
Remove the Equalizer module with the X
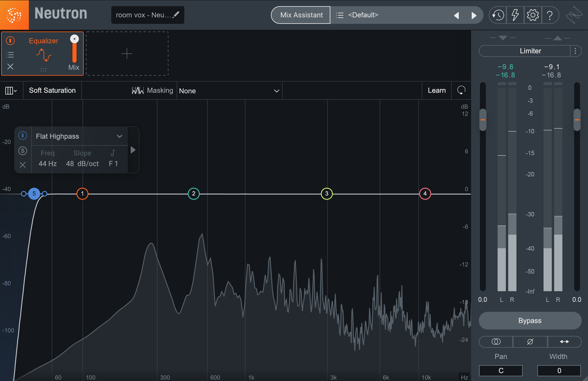pos(10,67)
